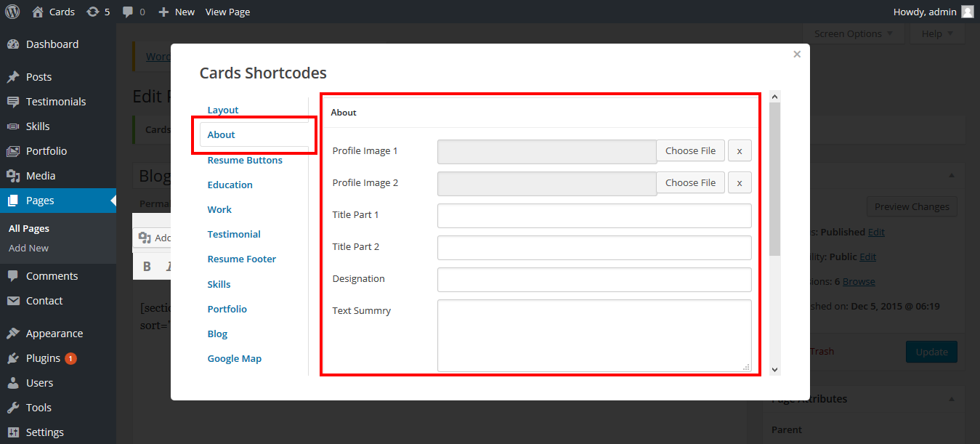Click the WordPress logo in admin bar
Viewport: 980px width, 444px height.
(12, 12)
